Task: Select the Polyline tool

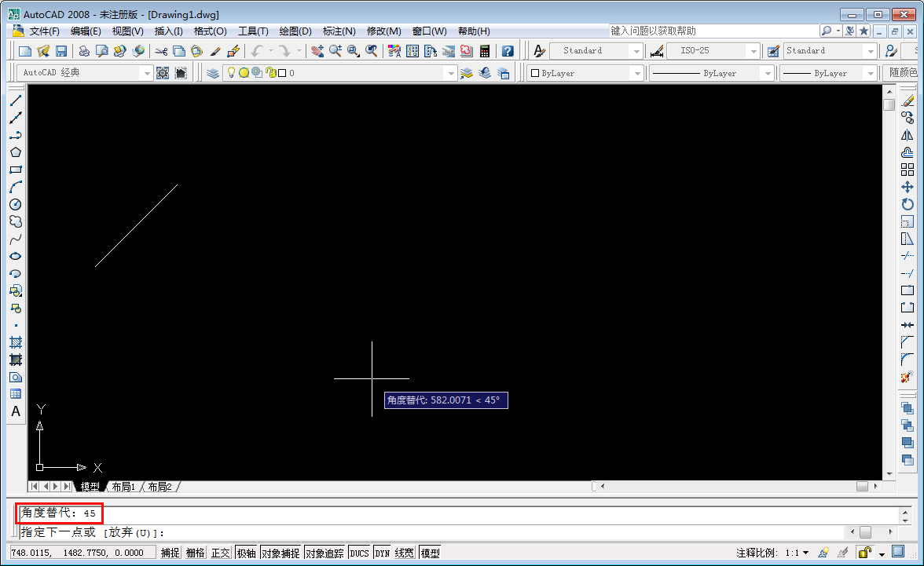Action: 16,134
